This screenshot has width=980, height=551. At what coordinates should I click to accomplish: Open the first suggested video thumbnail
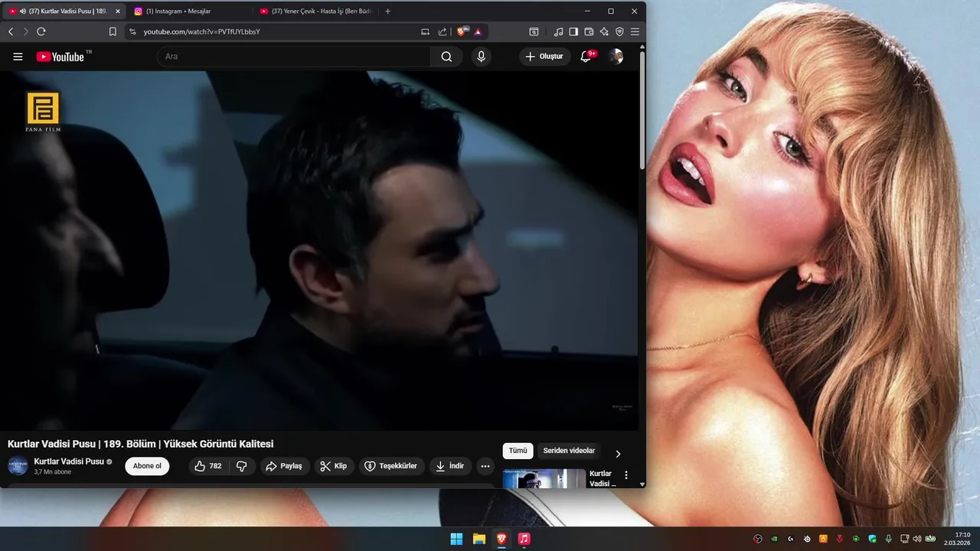coord(544,478)
